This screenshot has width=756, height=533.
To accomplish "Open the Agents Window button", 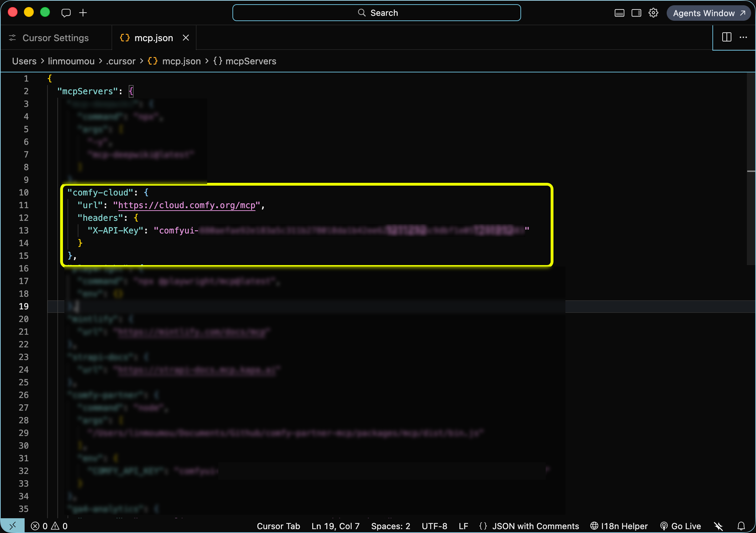I will pos(709,13).
